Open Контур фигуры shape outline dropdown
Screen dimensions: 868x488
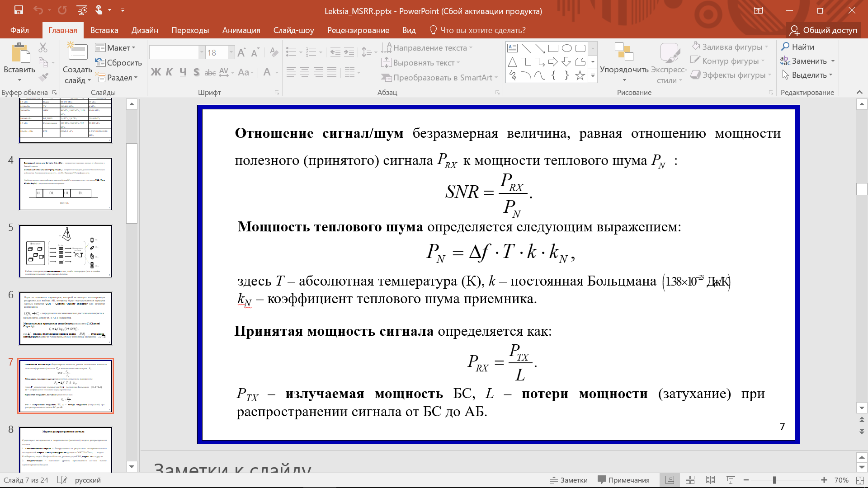pyautogui.click(x=727, y=61)
